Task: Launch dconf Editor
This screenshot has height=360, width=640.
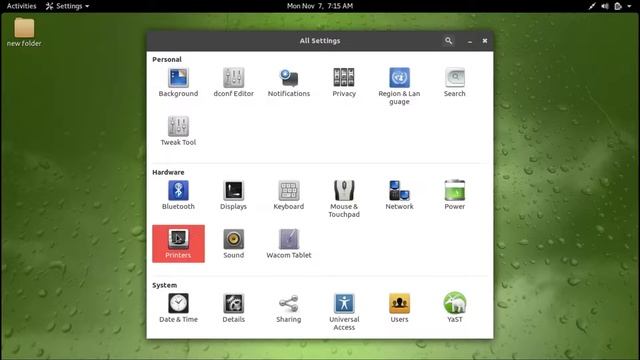Action: pos(233,82)
